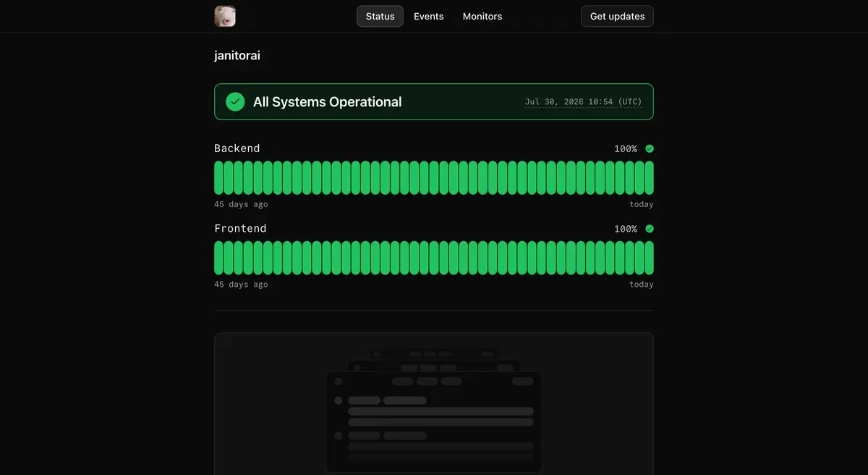Click the green checkmark beside All Systems Operational
868x475 pixels.
(235, 102)
